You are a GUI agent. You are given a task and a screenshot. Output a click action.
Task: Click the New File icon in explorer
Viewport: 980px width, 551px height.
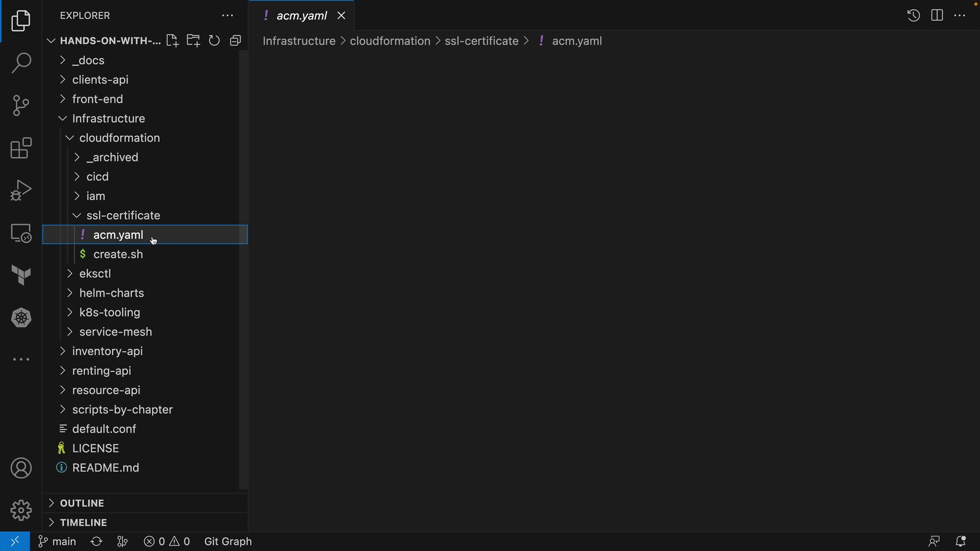[172, 41]
